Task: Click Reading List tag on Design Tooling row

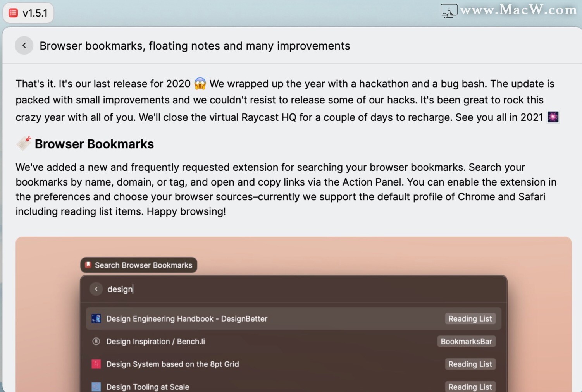Action: tap(470, 387)
